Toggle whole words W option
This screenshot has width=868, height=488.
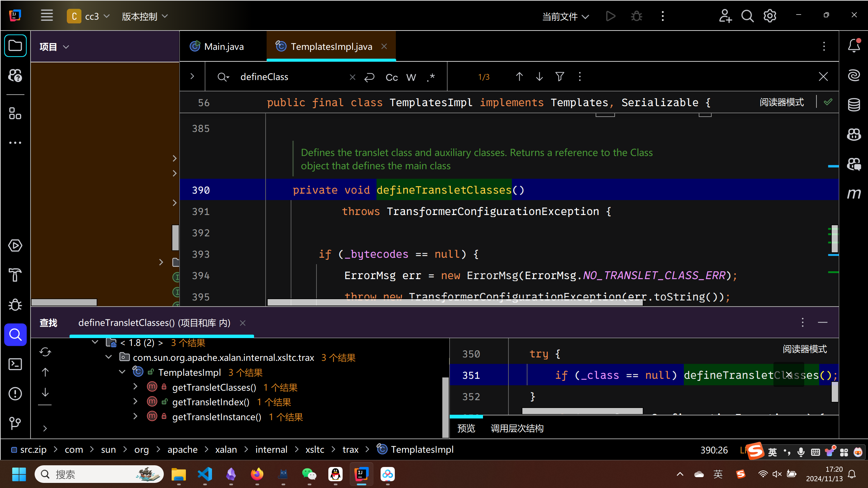tap(411, 77)
